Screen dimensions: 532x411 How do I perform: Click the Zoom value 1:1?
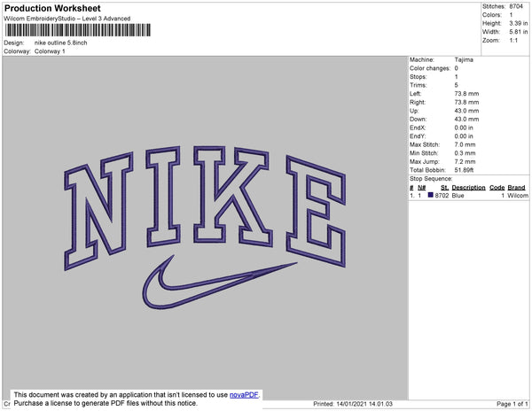513,41
